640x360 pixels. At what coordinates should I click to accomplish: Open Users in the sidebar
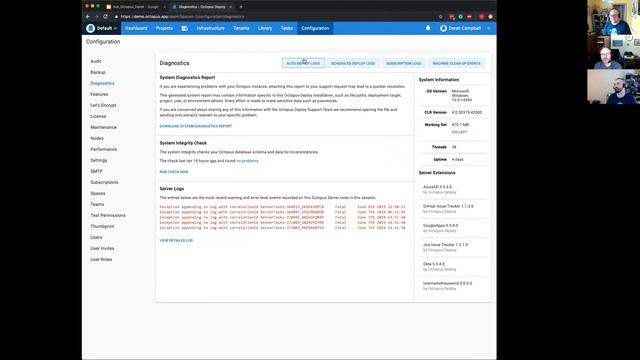coord(96,237)
